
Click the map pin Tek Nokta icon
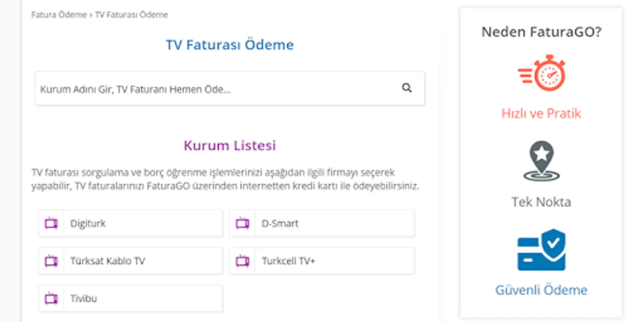(541, 161)
